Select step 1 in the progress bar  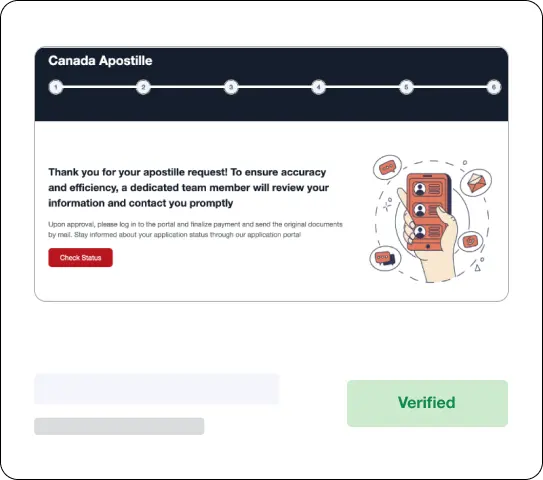(56, 87)
